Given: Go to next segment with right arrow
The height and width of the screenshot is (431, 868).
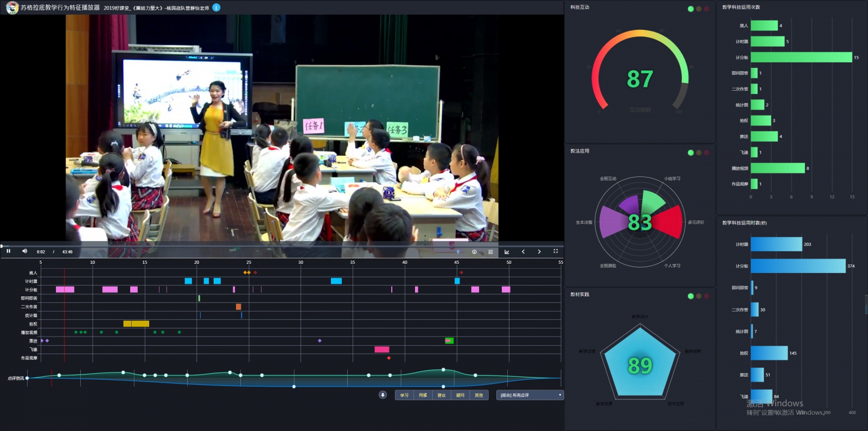Looking at the screenshot, I should click(x=539, y=252).
